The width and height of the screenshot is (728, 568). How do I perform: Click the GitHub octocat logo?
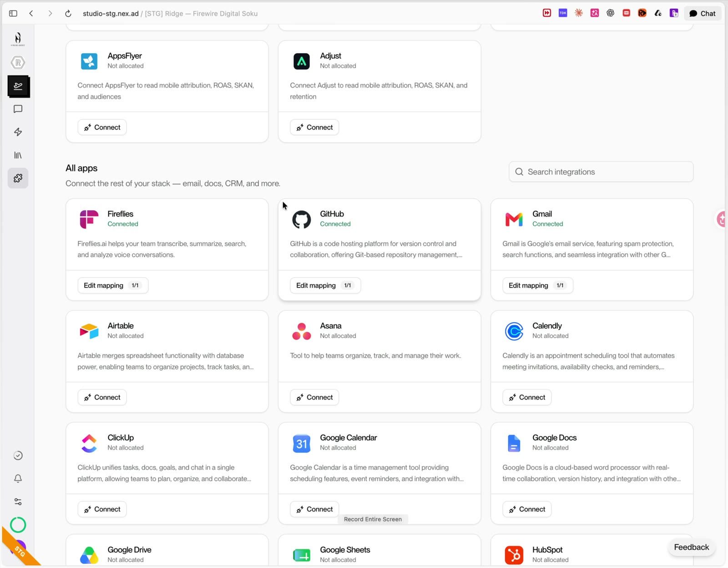pyautogui.click(x=302, y=219)
